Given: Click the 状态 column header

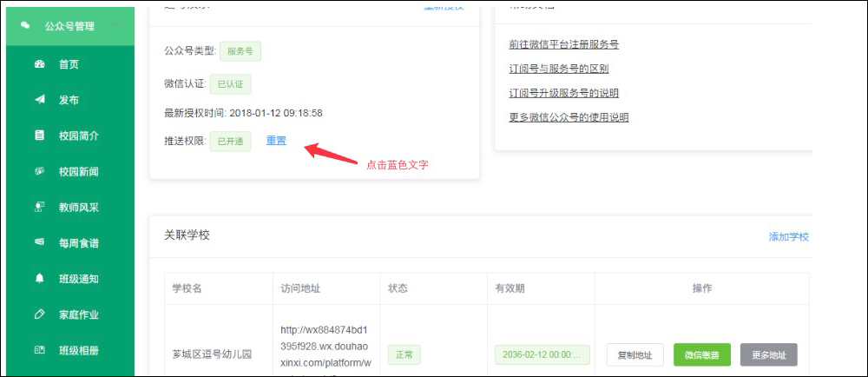Looking at the screenshot, I should coord(398,288).
